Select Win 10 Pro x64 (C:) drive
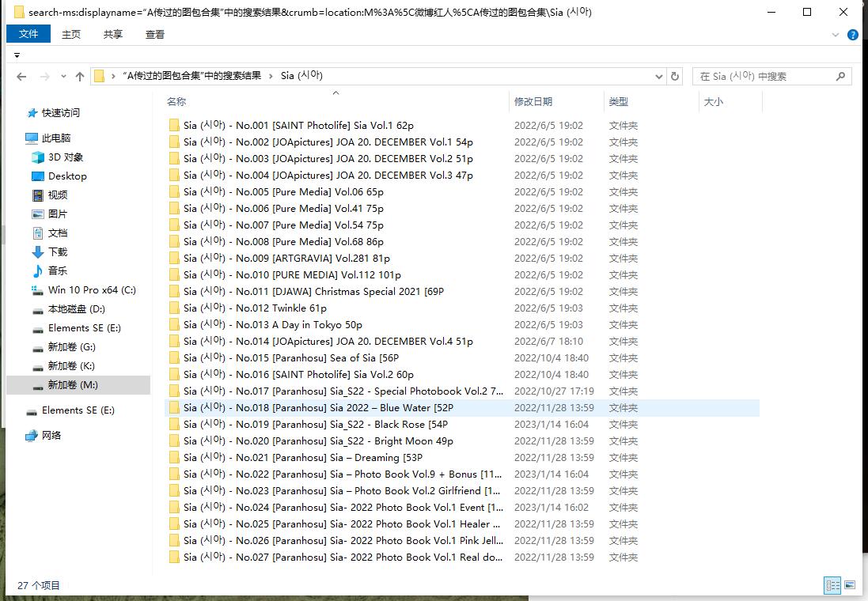Screen dimensions: 868x601 pyautogui.click(x=92, y=290)
